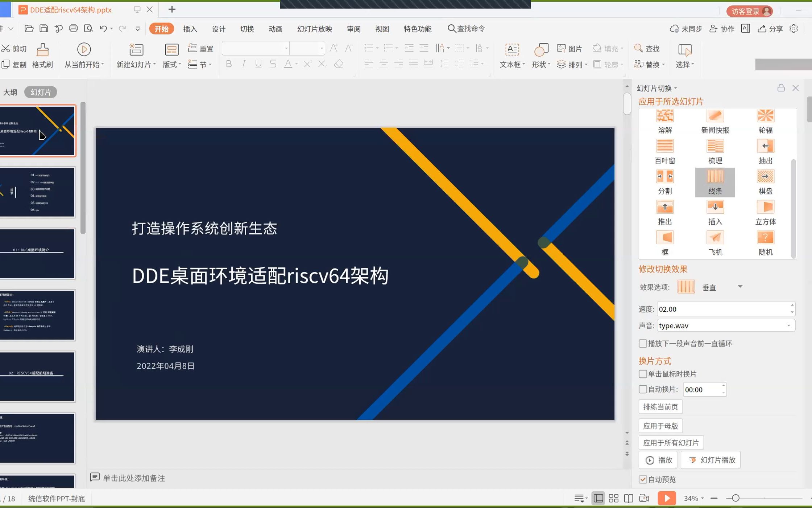
Task: Copy selection with 复制
Action: click(x=14, y=65)
